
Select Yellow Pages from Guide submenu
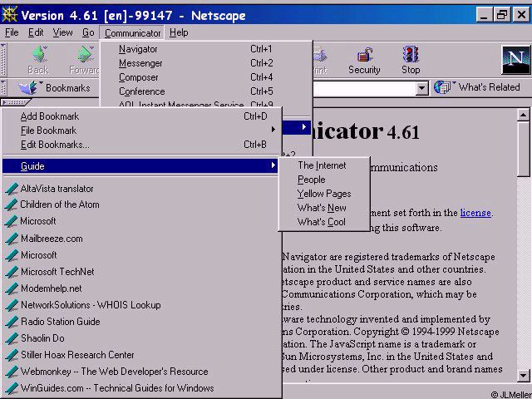(x=324, y=194)
